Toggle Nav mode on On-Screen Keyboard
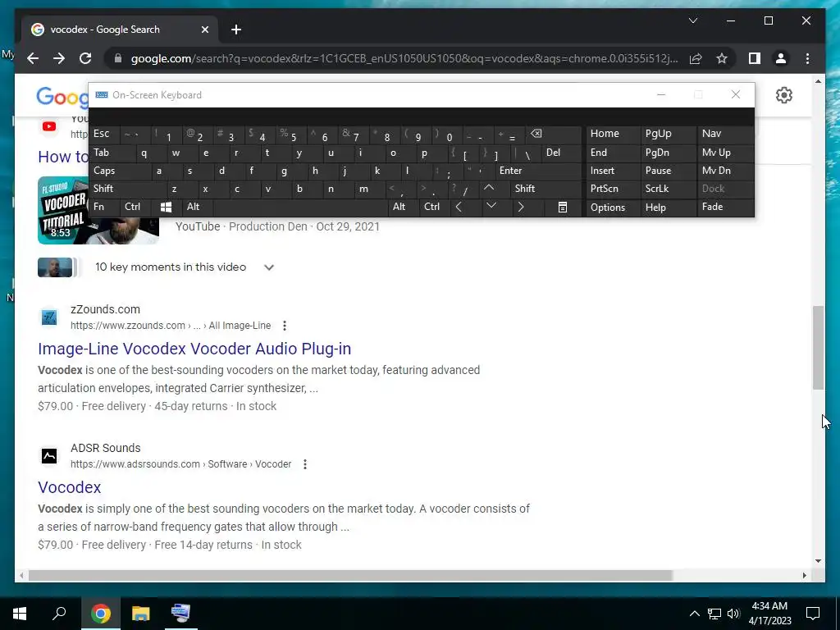This screenshot has width=840, height=630. click(725, 134)
